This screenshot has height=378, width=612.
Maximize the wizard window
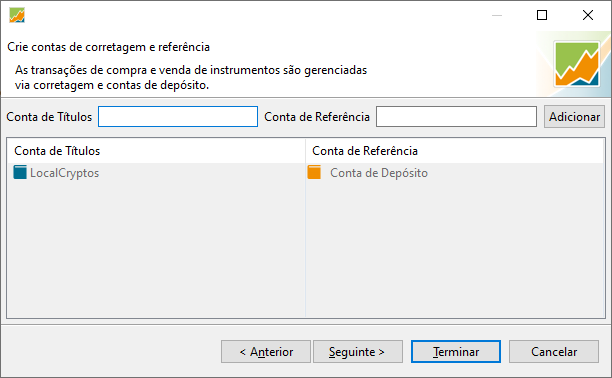542,15
